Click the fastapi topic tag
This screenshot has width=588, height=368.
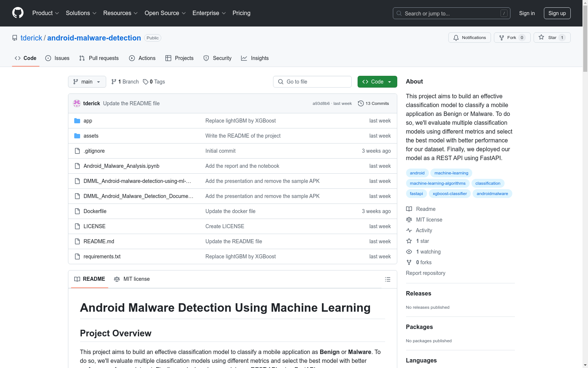click(416, 194)
